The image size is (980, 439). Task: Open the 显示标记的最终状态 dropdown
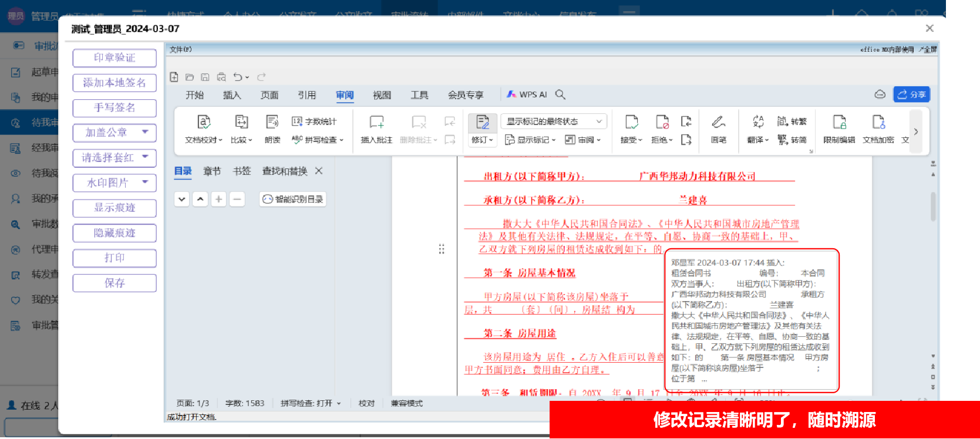(x=553, y=121)
